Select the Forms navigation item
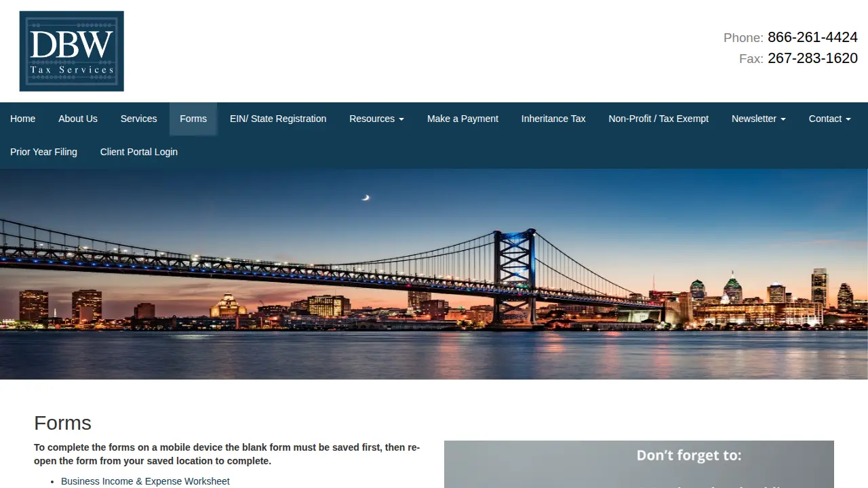The image size is (868, 488). (193, 119)
